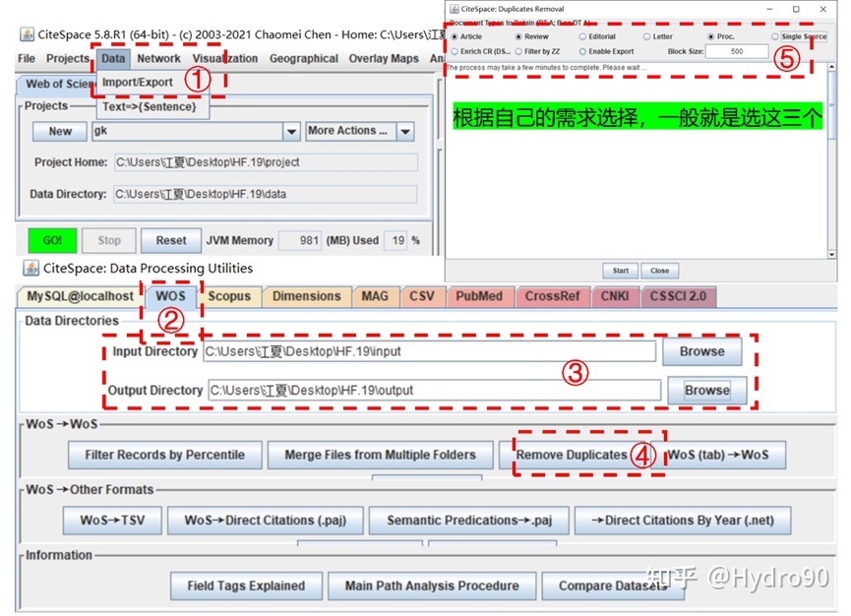Click the Data Processing Utilities window icon
Viewport: 851px width, 616px height.
30,268
